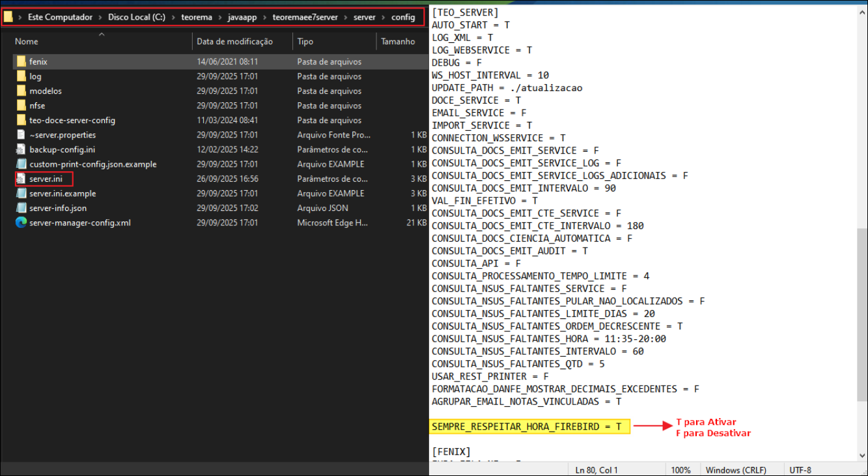Select the modelos folder icon
868x476 pixels.
[x=21, y=91]
